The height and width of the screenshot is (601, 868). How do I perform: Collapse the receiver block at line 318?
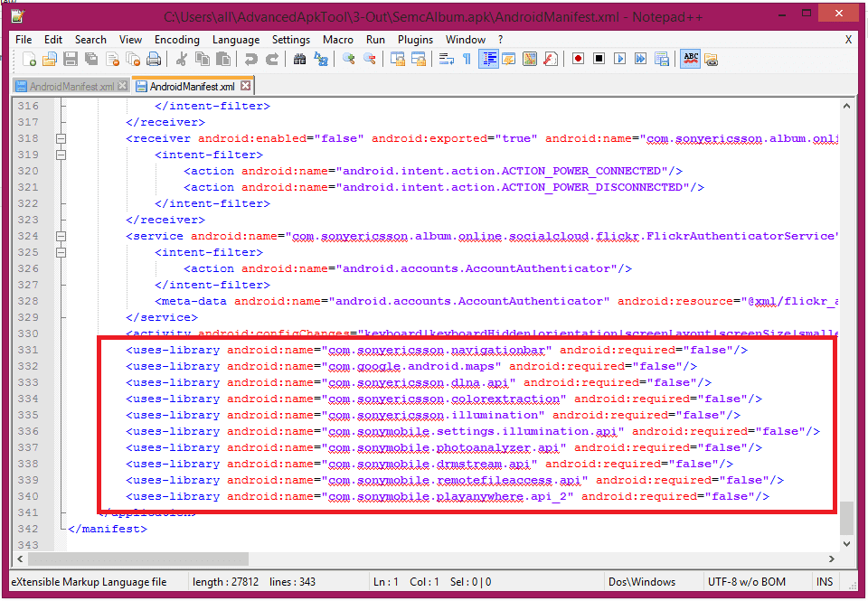click(x=61, y=138)
